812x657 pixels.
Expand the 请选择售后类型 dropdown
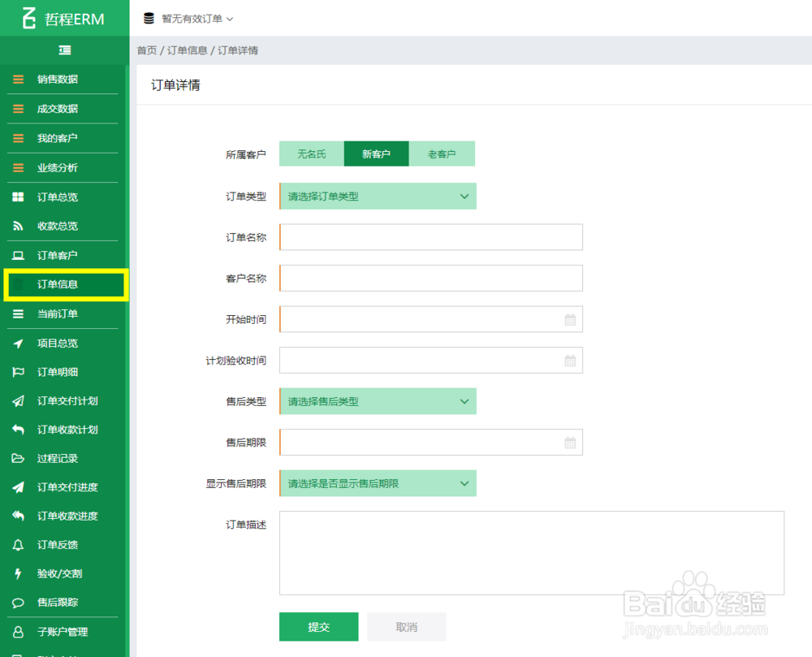click(378, 401)
